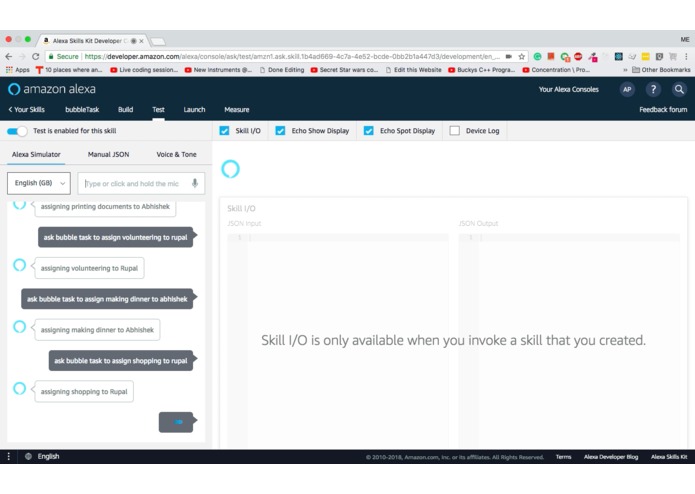Click the JSON Output editor area
695x494 pixels.
coord(569,341)
